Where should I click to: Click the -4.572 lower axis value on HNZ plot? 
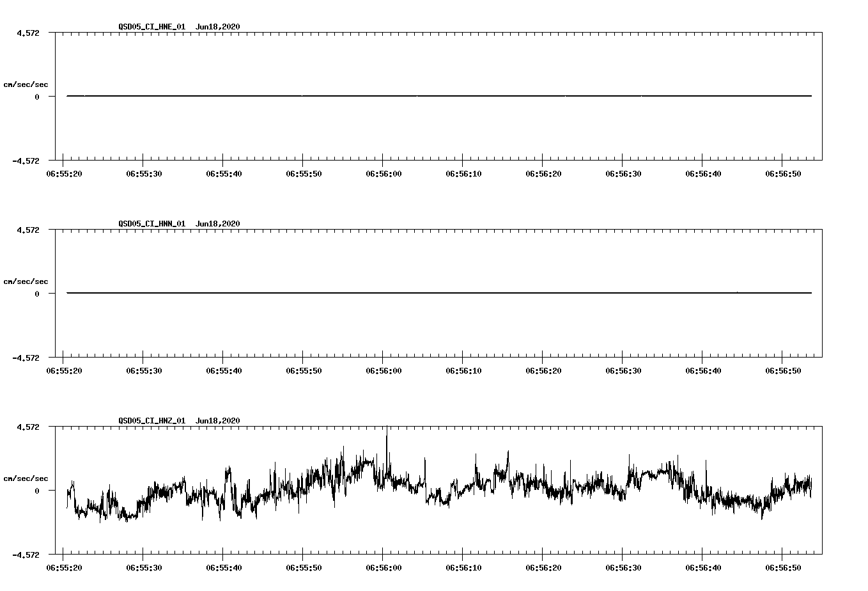tap(26, 555)
